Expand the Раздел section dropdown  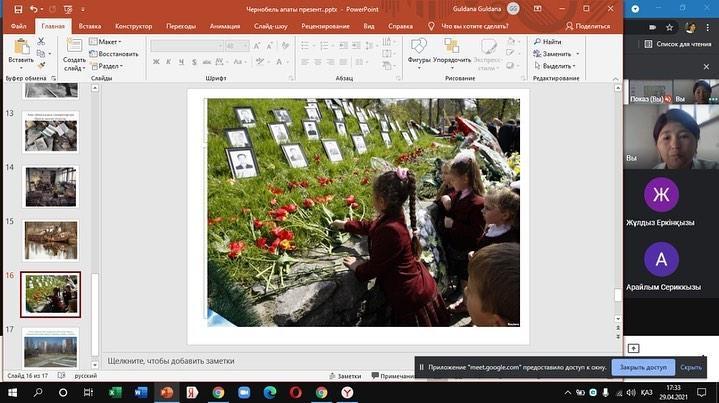(109, 66)
